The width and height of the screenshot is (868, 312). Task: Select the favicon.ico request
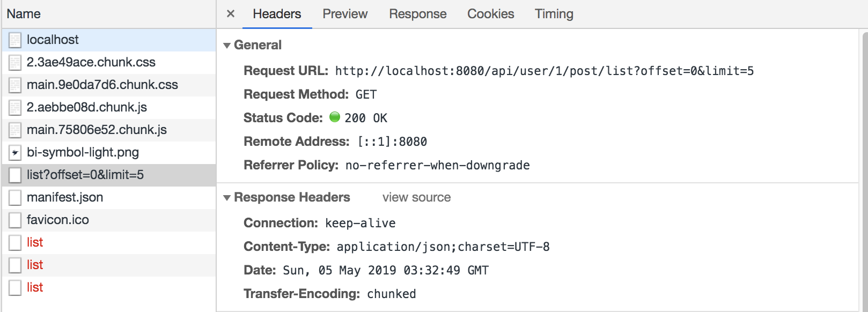tap(109, 220)
